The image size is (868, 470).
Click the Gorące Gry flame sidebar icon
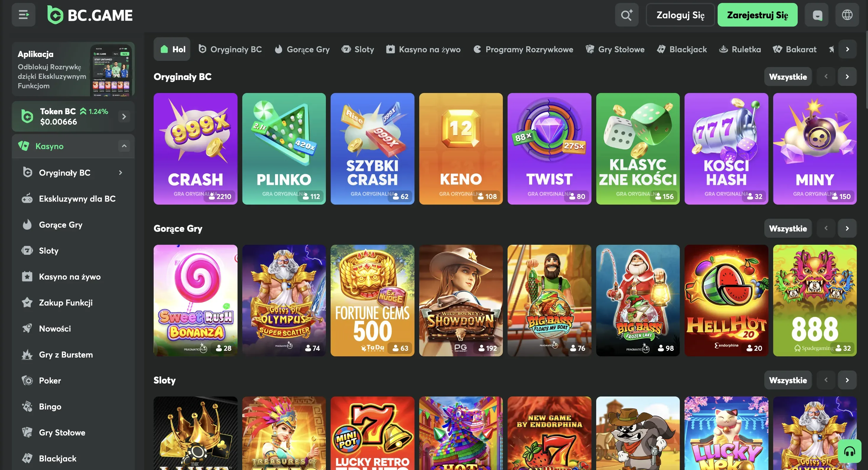click(x=27, y=224)
